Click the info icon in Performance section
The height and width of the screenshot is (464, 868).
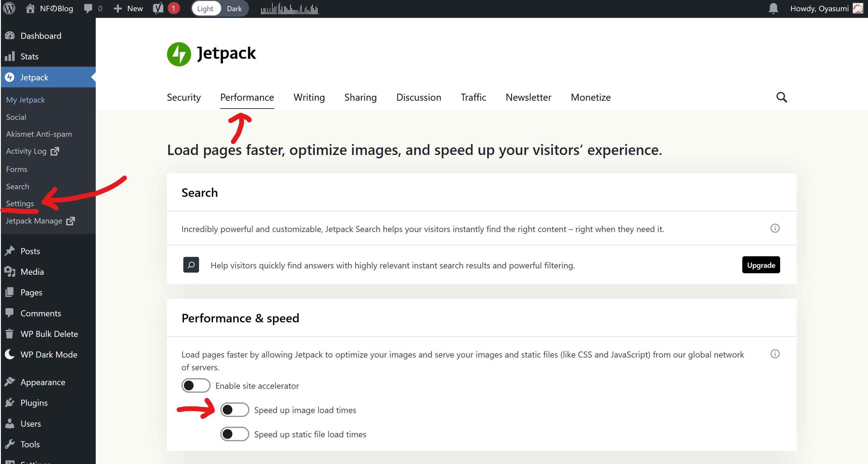click(775, 354)
